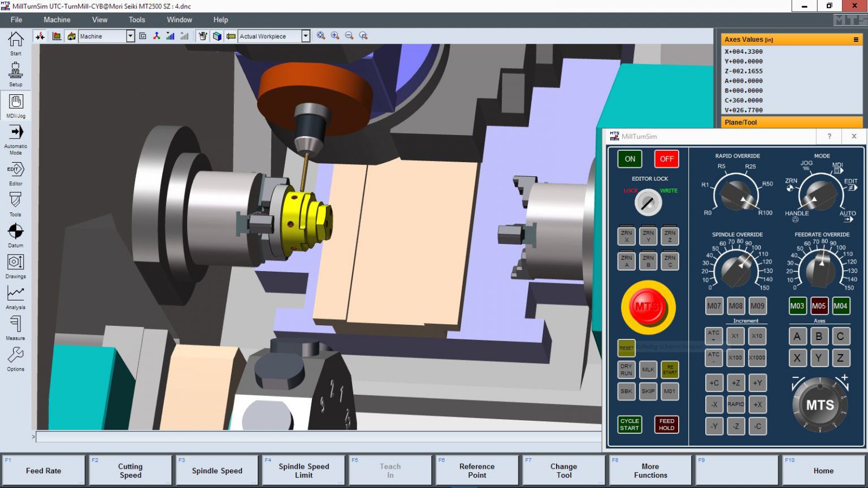Open the Editor from the sidebar

coord(15,170)
